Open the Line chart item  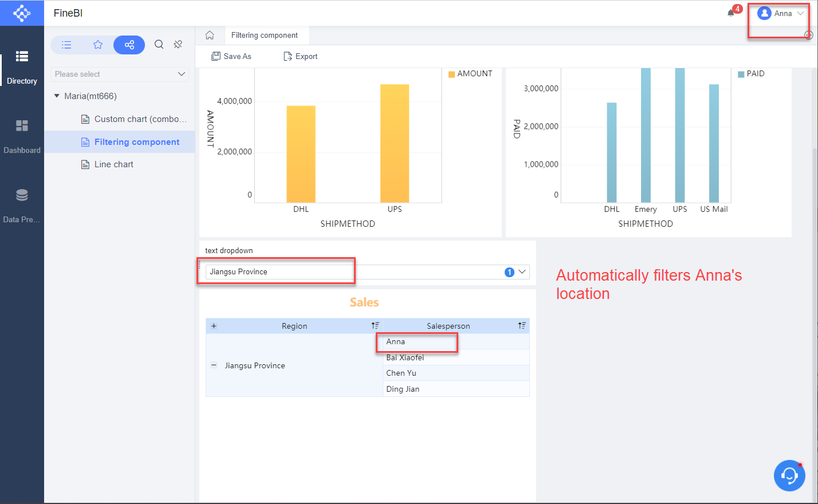107,164
